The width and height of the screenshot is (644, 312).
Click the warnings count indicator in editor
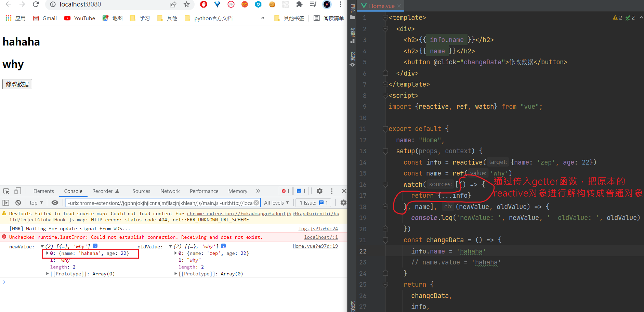pos(617,17)
